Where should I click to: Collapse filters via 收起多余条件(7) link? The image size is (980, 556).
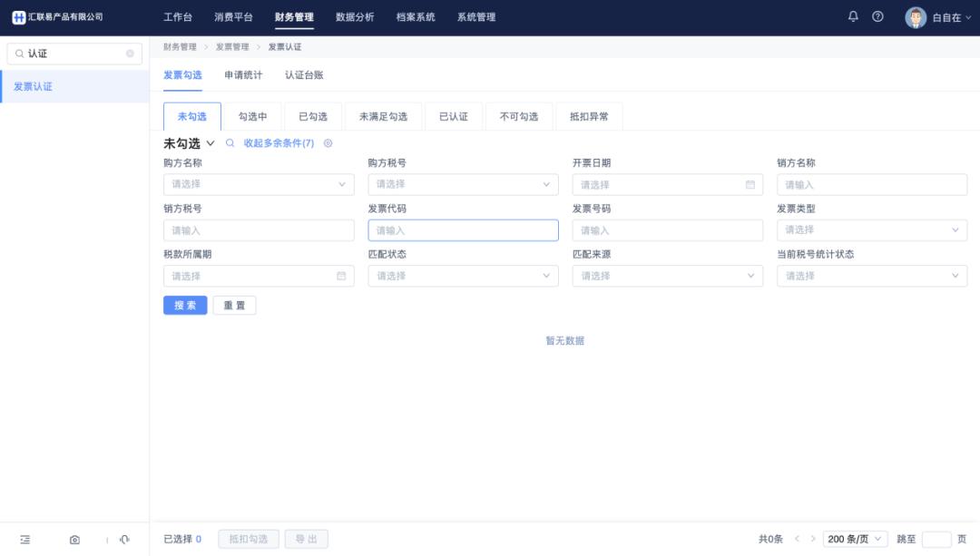[x=278, y=143]
